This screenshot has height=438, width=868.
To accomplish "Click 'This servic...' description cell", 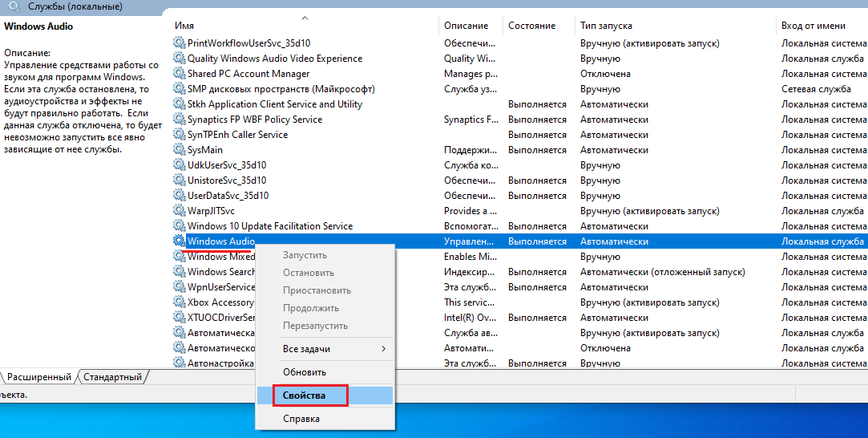I will (x=469, y=302).
